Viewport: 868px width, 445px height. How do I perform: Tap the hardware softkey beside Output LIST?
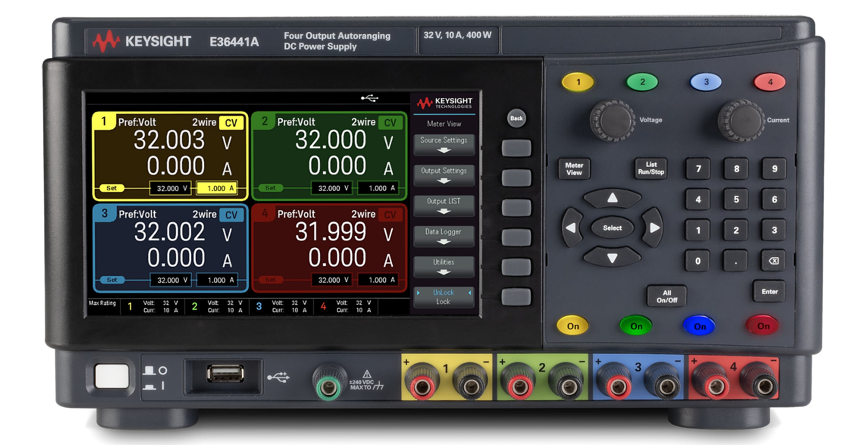click(x=516, y=208)
